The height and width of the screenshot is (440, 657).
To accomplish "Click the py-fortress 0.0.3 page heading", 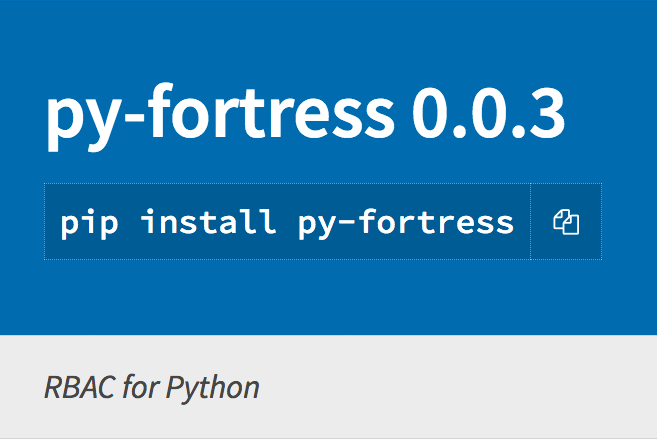I will point(305,118).
